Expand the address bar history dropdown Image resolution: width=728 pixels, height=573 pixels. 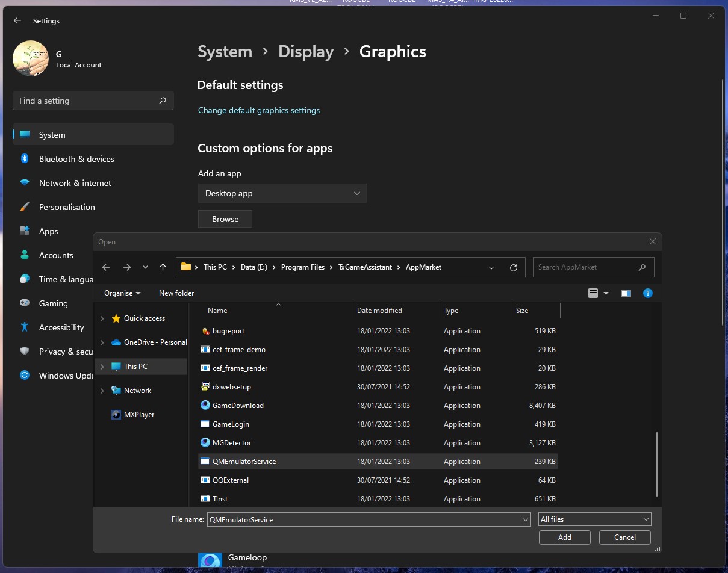491,267
